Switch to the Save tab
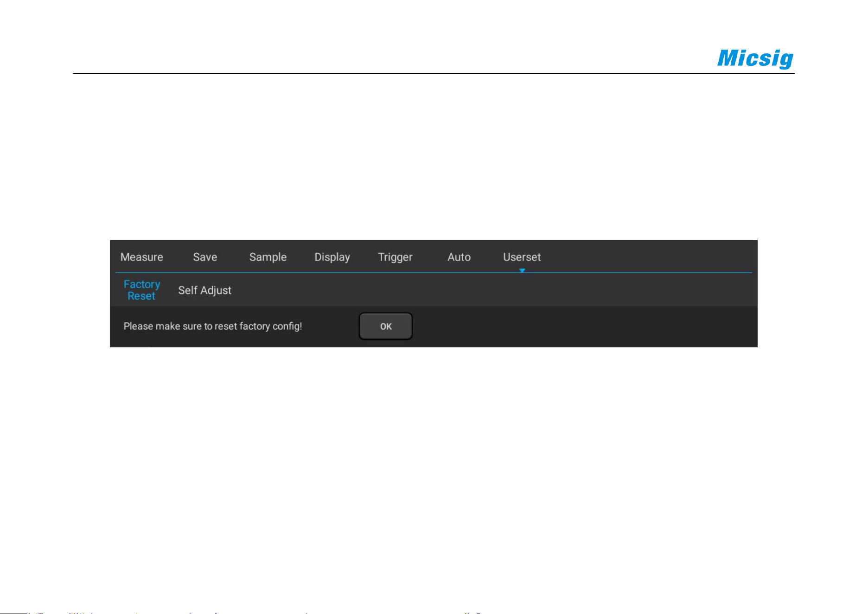This screenshot has width=868, height=614. tap(205, 257)
